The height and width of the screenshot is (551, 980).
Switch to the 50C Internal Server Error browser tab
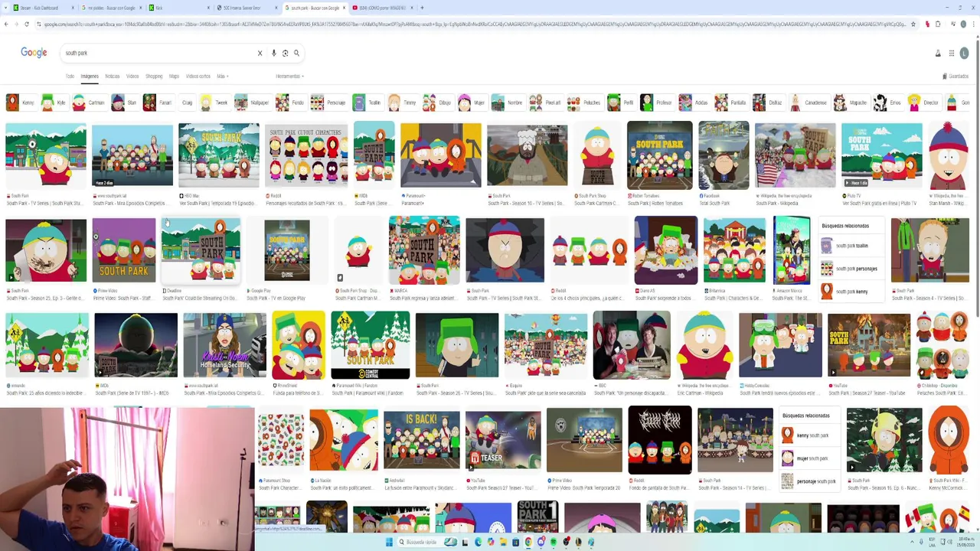pyautogui.click(x=247, y=8)
